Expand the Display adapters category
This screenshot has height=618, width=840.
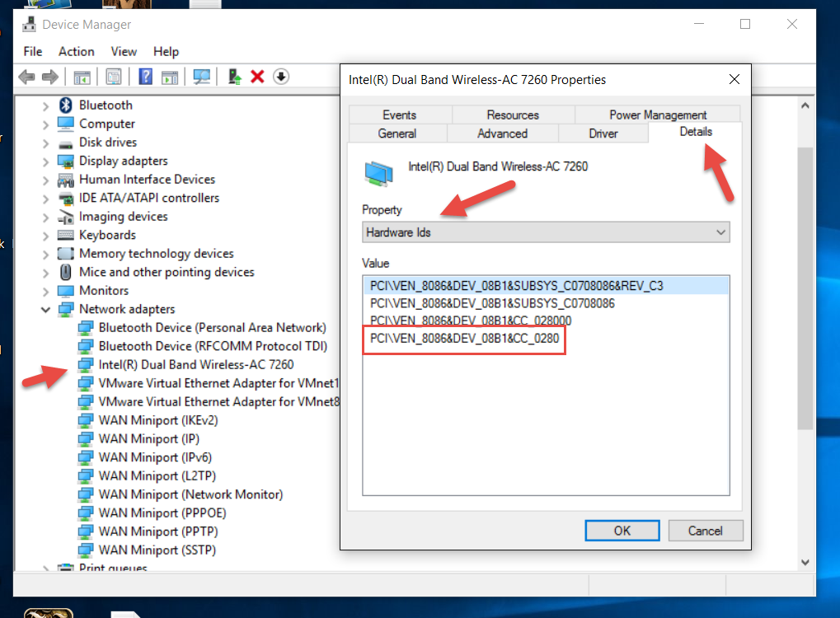pos(46,161)
